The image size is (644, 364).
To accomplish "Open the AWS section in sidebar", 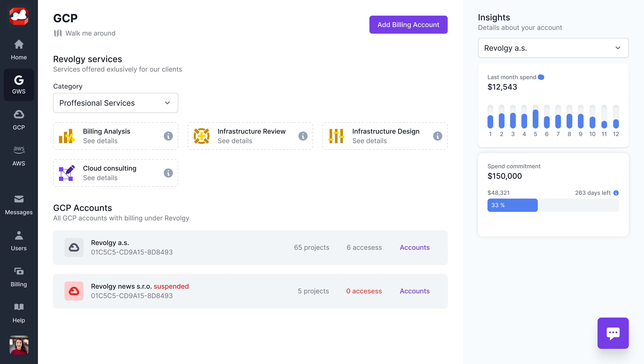I will tap(19, 156).
